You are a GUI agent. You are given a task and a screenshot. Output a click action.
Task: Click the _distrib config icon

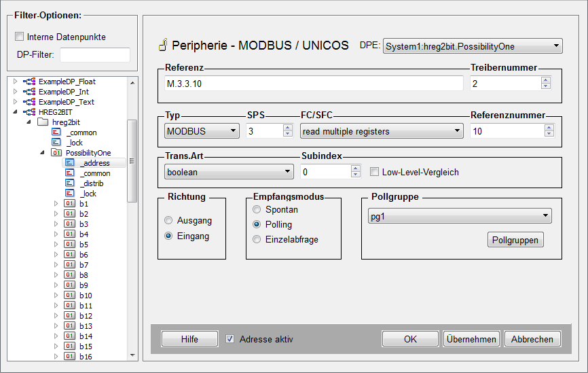(x=70, y=183)
